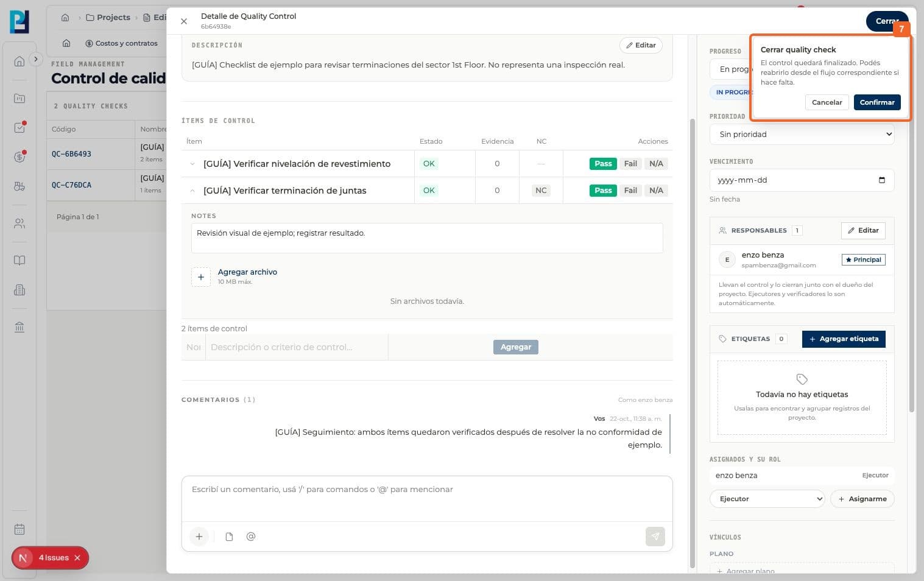Dismiss the 4 Issues badge with X
924x581 pixels.
click(x=77, y=558)
